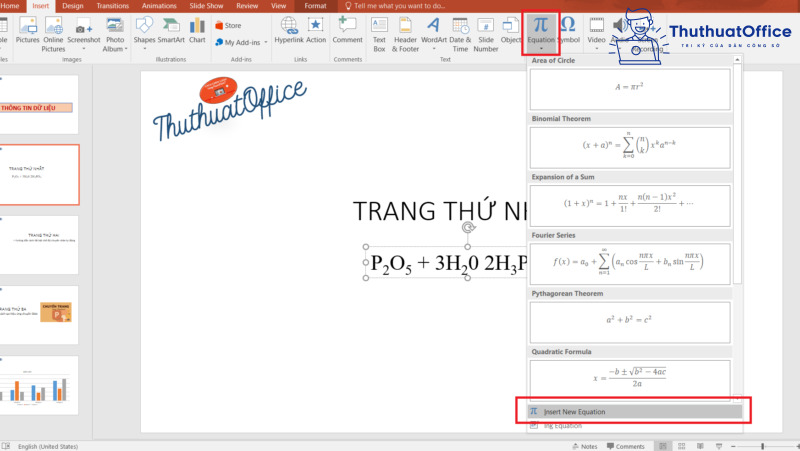The width and height of the screenshot is (800, 451).
Task: Go to the Animations tab
Action: [159, 6]
